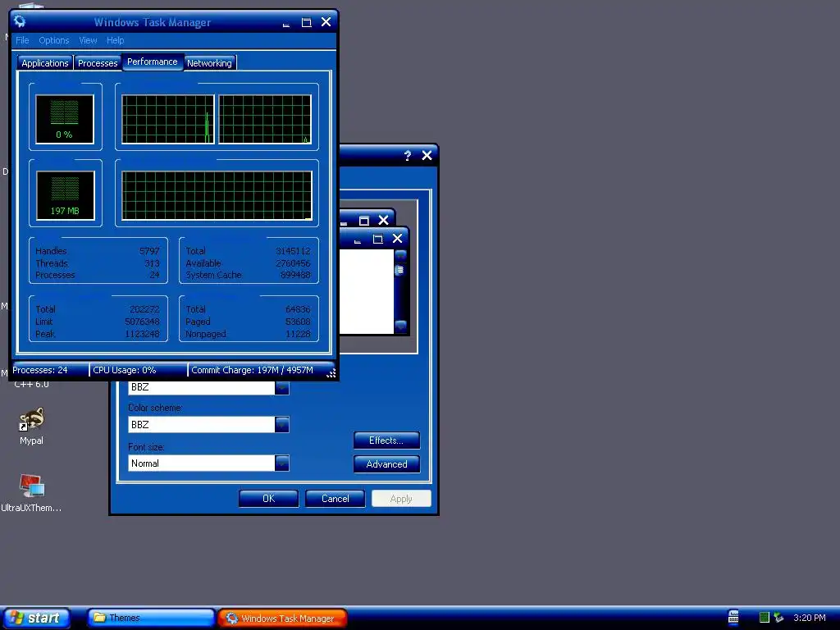The image size is (840, 630).
Task: Click preview window scrollbar up arrow
Action: coord(400,255)
